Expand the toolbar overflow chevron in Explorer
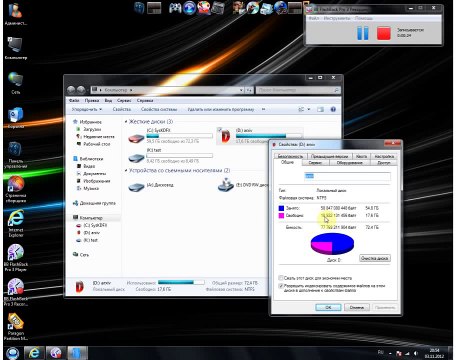This screenshot has height=360, width=456. 263,109
